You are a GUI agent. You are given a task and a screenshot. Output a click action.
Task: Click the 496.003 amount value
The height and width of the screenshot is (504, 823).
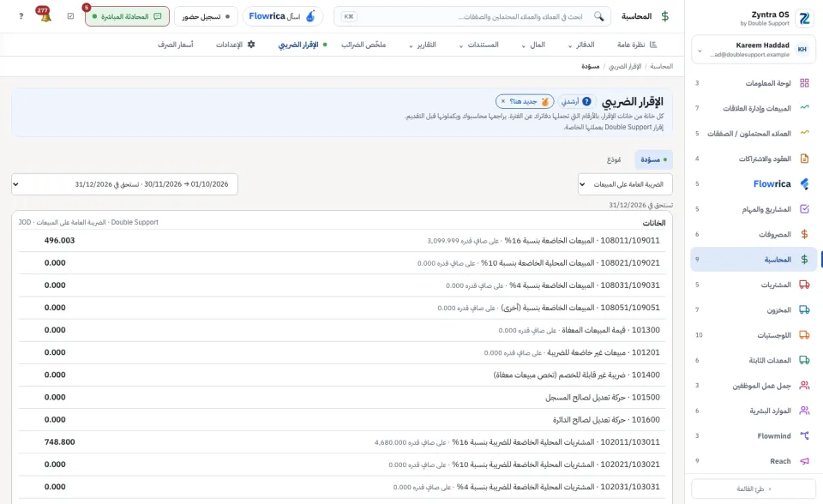[59, 241]
